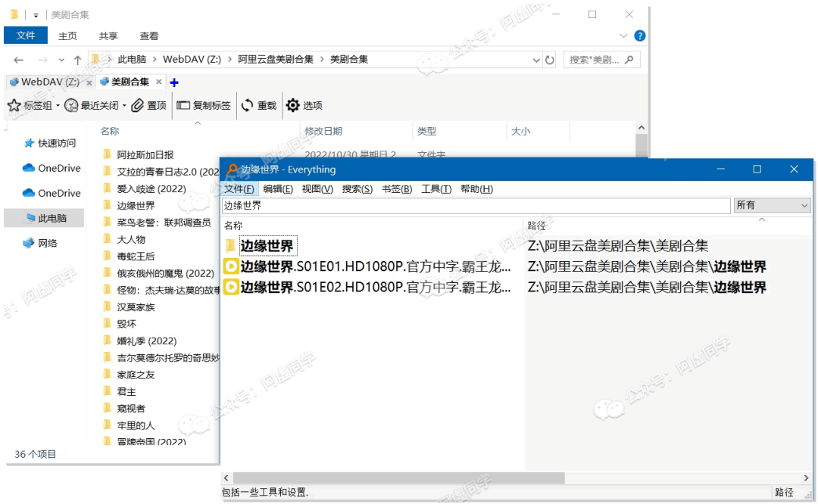Open 选项 gear settings
Image resolution: width=818 pixels, height=504 pixels.
pyautogui.click(x=292, y=105)
